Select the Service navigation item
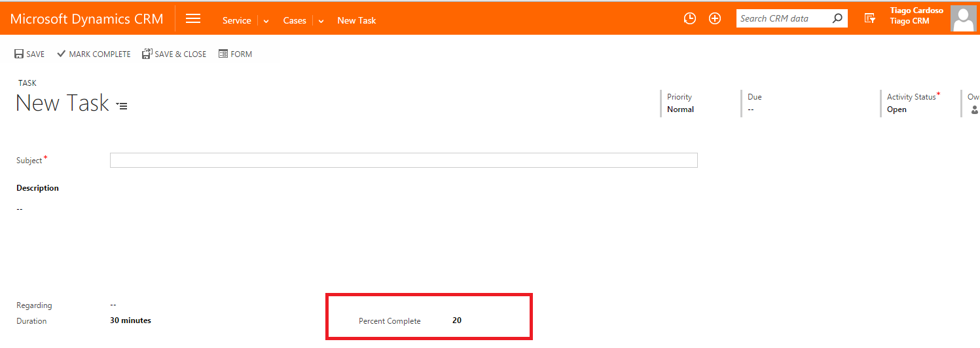The height and width of the screenshot is (348, 980). [236, 20]
